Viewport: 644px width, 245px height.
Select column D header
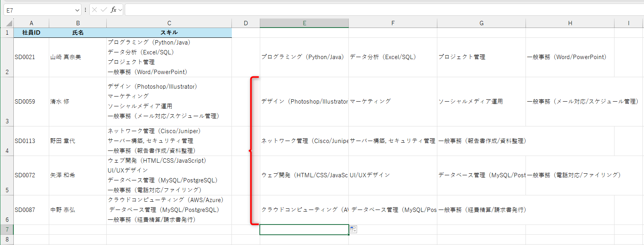[246, 23]
